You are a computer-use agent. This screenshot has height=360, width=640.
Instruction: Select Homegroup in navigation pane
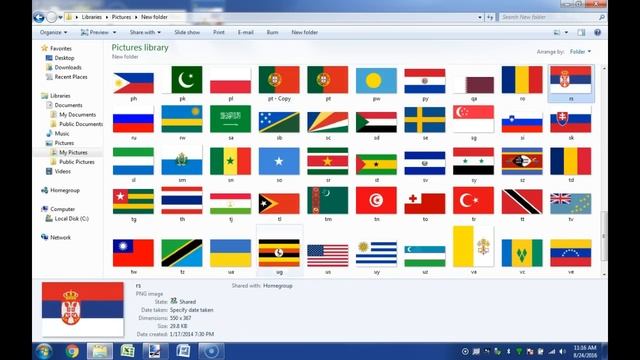click(x=64, y=190)
